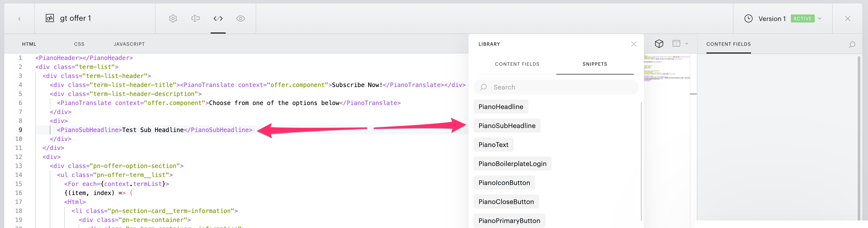Click the Content Fields panel scrollbar
This screenshot has width=868, height=228.
pos(858,138)
